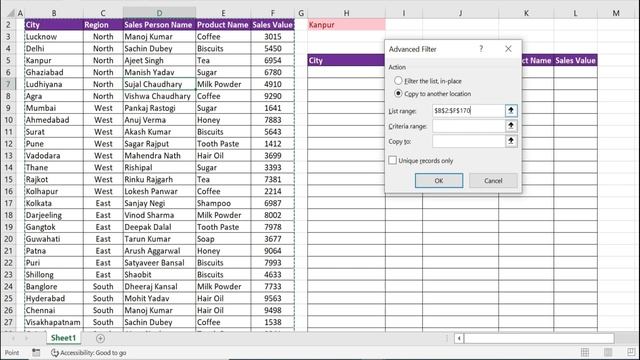Click the City header in column H
This screenshot has width=640, height=360.
[x=346, y=60]
